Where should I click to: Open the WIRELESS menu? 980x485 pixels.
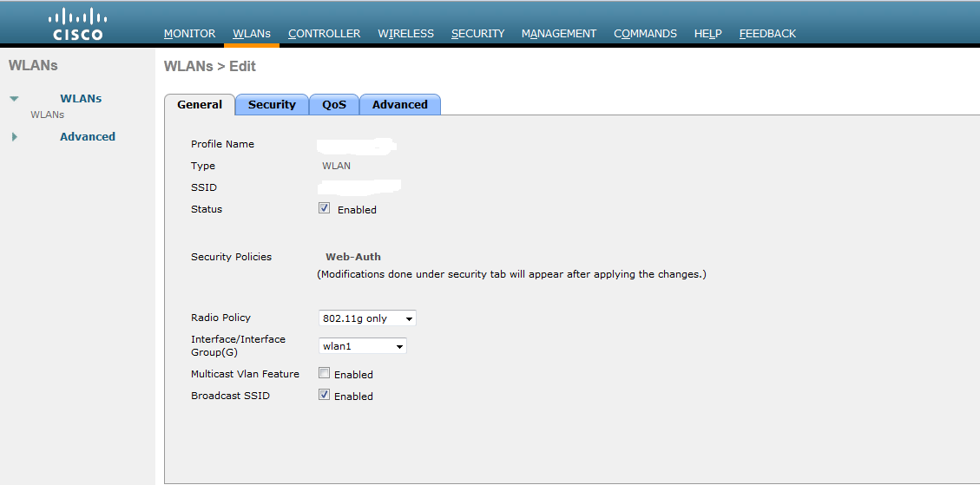tap(405, 34)
